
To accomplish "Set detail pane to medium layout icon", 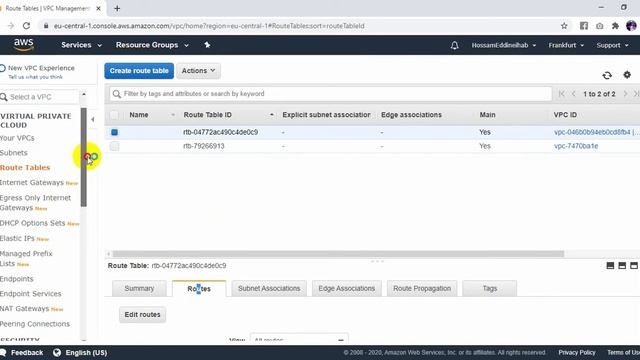I will 622,266.
